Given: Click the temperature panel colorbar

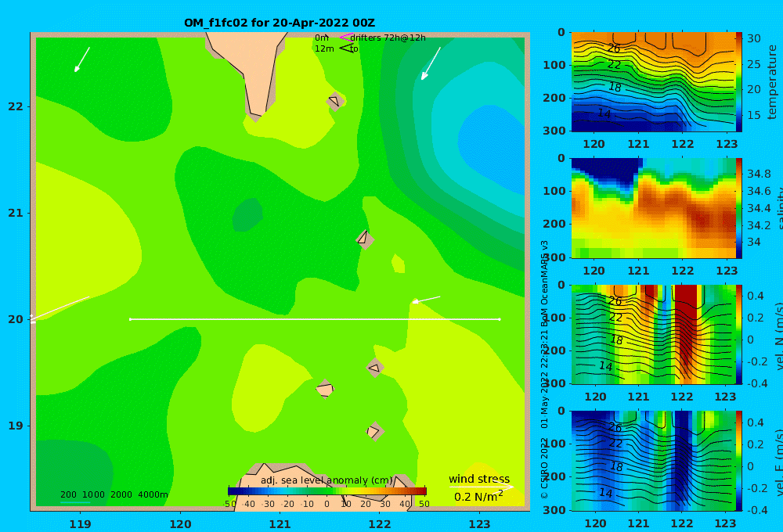Looking at the screenshot, I should click(738, 82).
